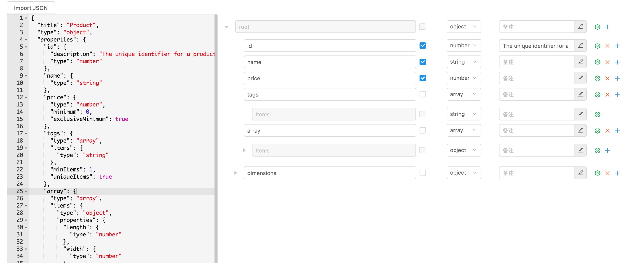Open settings gear on dimensions row
Screen dimensions: 644x263
coord(597,173)
